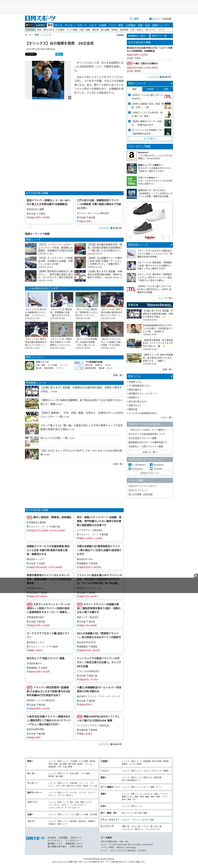Open 【春季キャンプ】阪神の佐藤輝明 news headline
The image size is (198, 868).
81,402
